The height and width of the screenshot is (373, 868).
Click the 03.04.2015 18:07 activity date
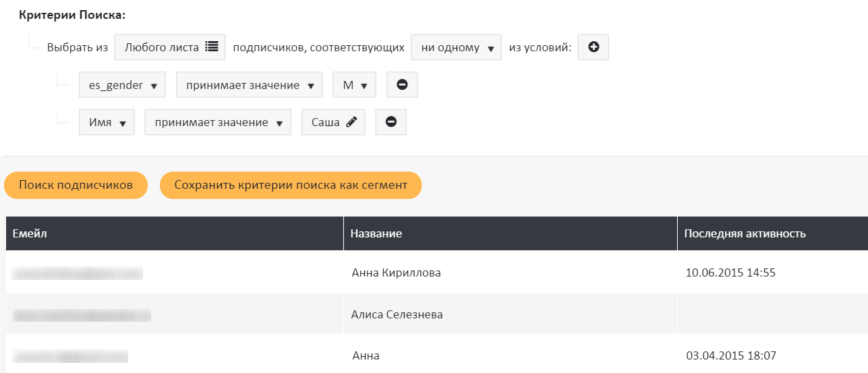[x=729, y=355]
